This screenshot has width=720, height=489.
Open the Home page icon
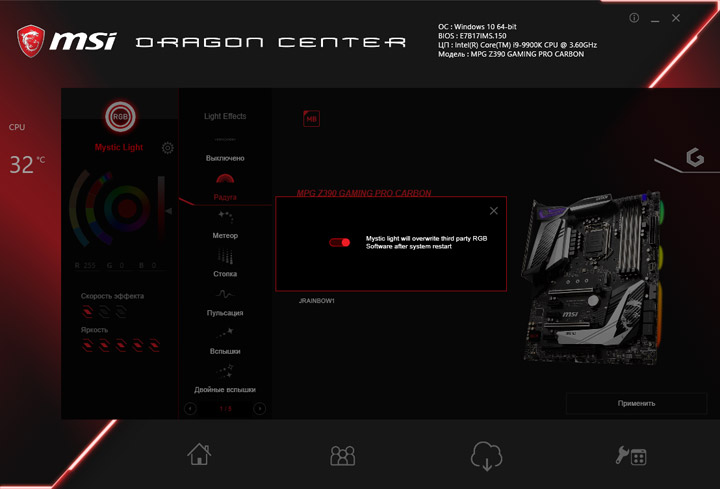click(x=199, y=454)
